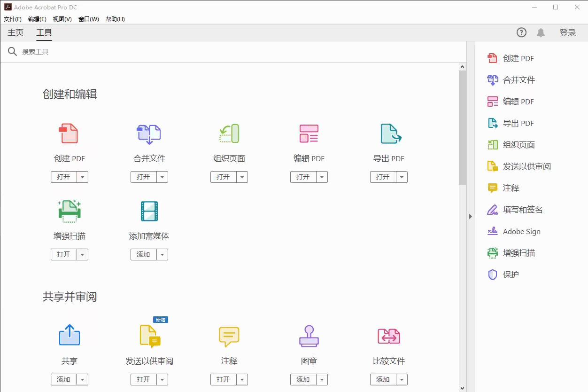Click 添加 button under 图章
The width and height of the screenshot is (588, 392).
click(x=303, y=380)
